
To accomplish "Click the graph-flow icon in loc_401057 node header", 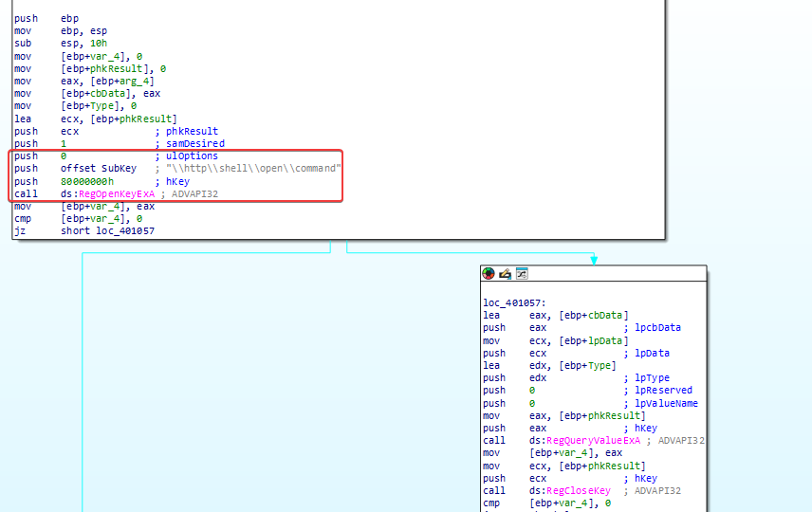I will 522,273.
